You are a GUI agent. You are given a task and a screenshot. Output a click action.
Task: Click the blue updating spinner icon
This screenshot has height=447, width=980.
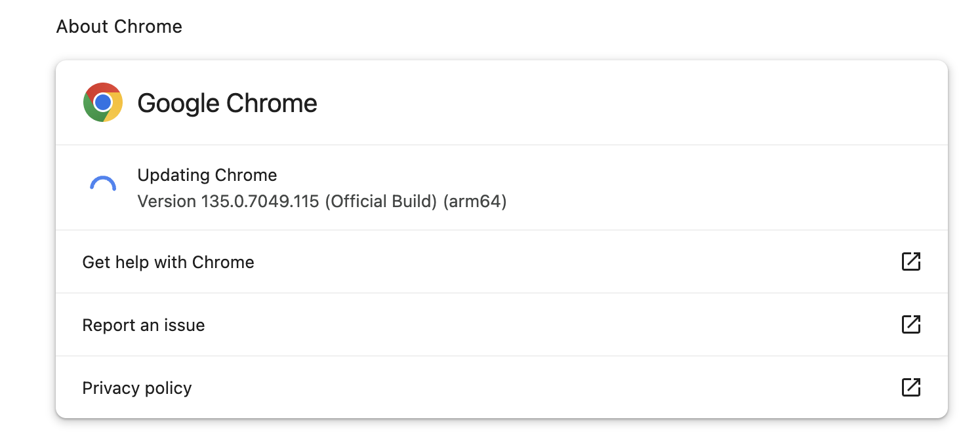click(103, 184)
